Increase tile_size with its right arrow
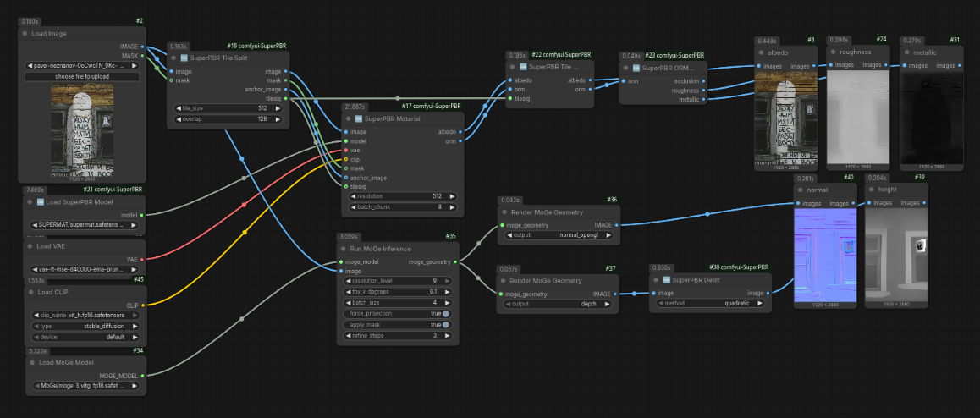This screenshot has height=418, width=980. click(278, 108)
